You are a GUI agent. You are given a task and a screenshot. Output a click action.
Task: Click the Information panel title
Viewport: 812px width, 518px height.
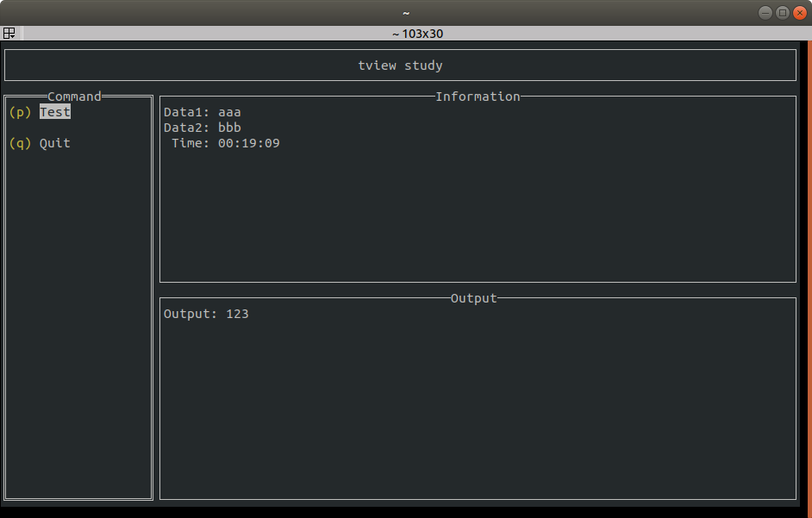(x=478, y=97)
